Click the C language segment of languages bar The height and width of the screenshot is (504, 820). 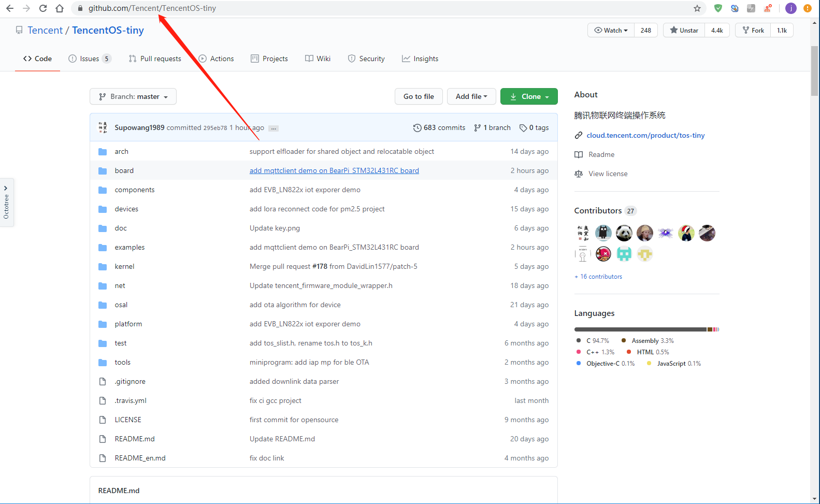pyautogui.click(x=640, y=329)
